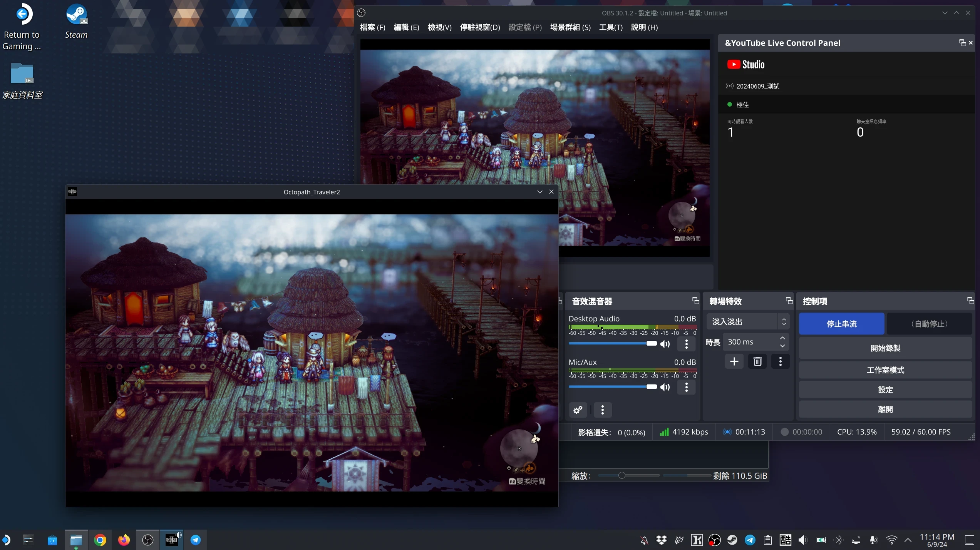The width and height of the screenshot is (980, 550).
Task: Open the 停駐視窗 (D) menu
Action: [480, 27]
